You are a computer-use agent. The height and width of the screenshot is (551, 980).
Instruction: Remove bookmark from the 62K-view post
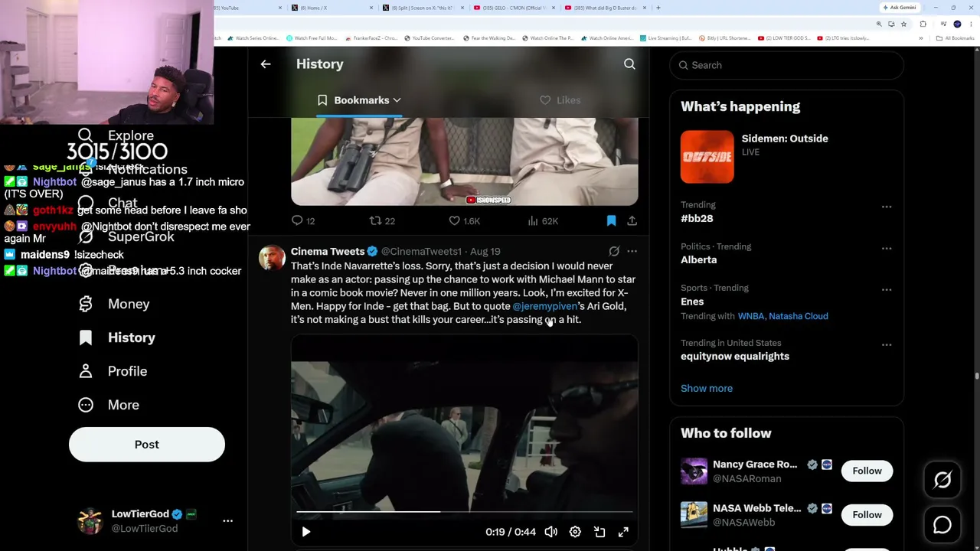tap(611, 220)
